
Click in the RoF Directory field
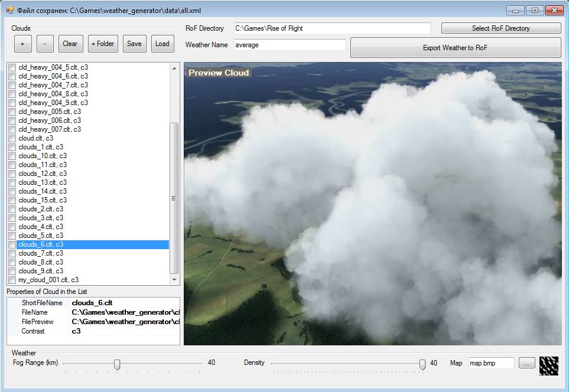pos(332,28)
